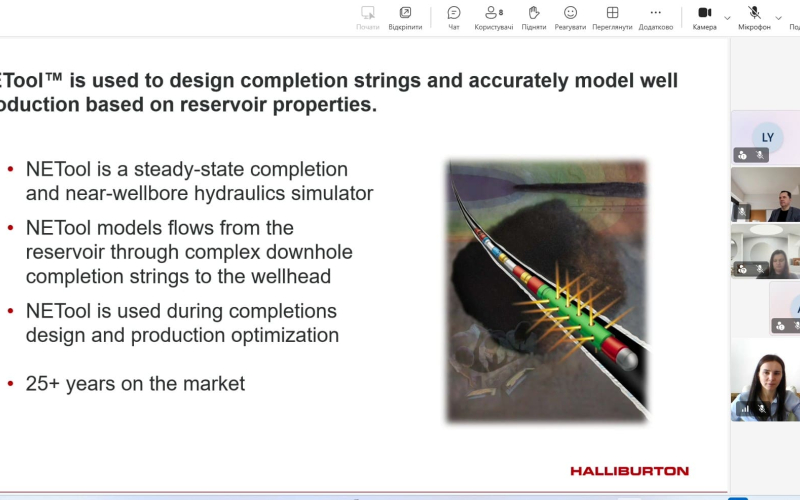This screenshot has width=800, height=500.
Task: Click the HALLIBURTON logo
Action: point(630,471)
